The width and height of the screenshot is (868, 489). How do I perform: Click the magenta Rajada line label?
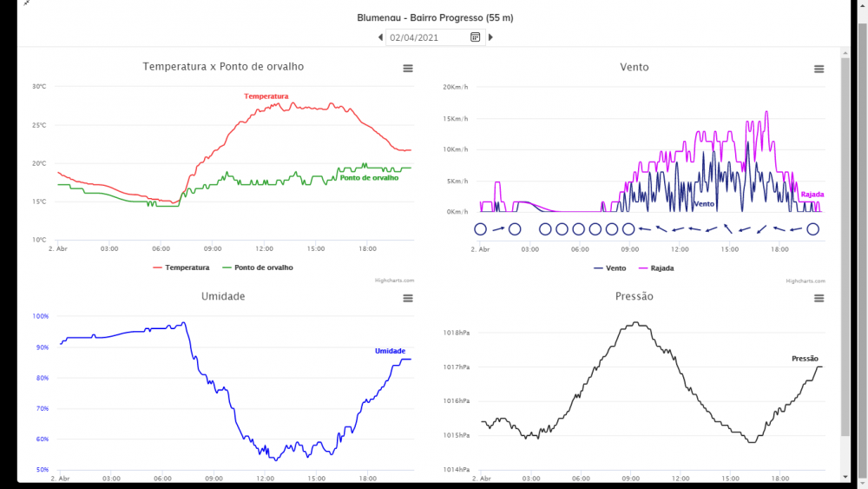812,195
